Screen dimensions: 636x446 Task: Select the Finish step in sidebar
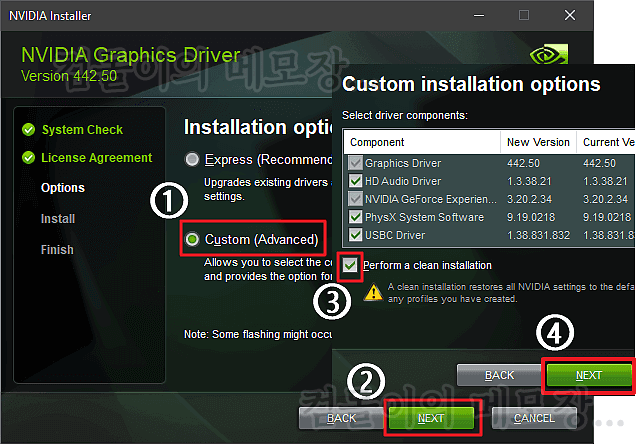pyautogui.click(x=57, y=250)
